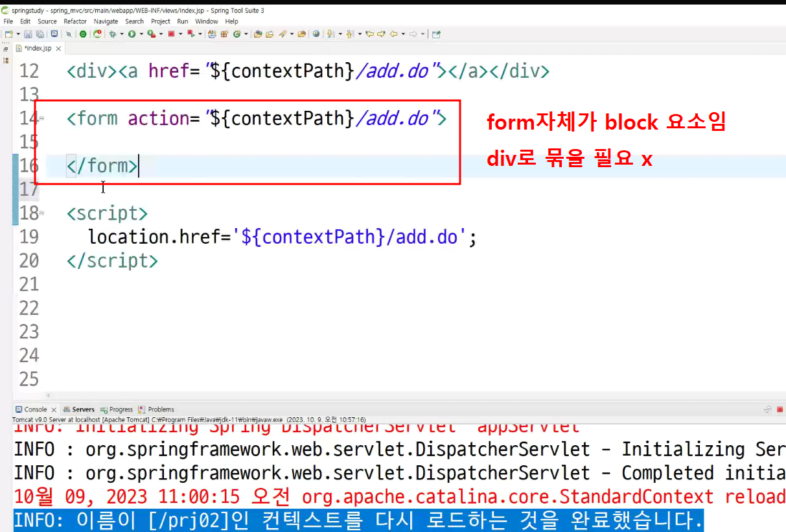Click the New Java Class green icon

[237, 34]
